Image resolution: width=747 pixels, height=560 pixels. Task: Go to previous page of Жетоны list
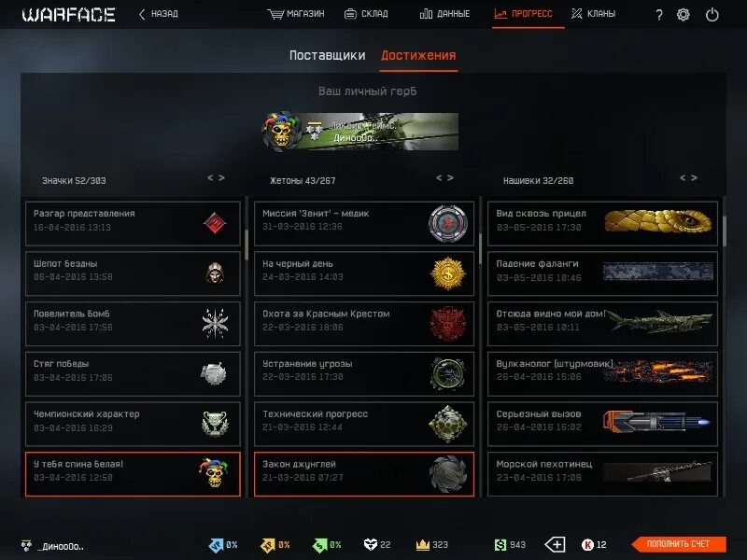click(x=439, y=177)
